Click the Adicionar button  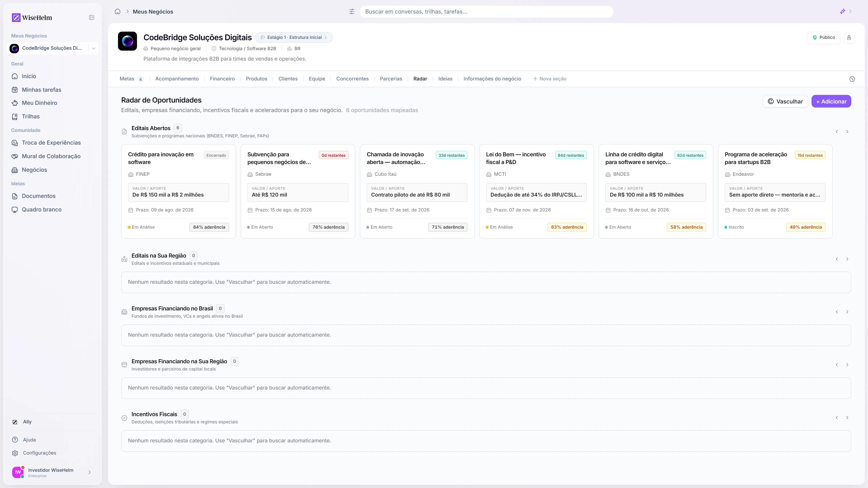[831, 101]
